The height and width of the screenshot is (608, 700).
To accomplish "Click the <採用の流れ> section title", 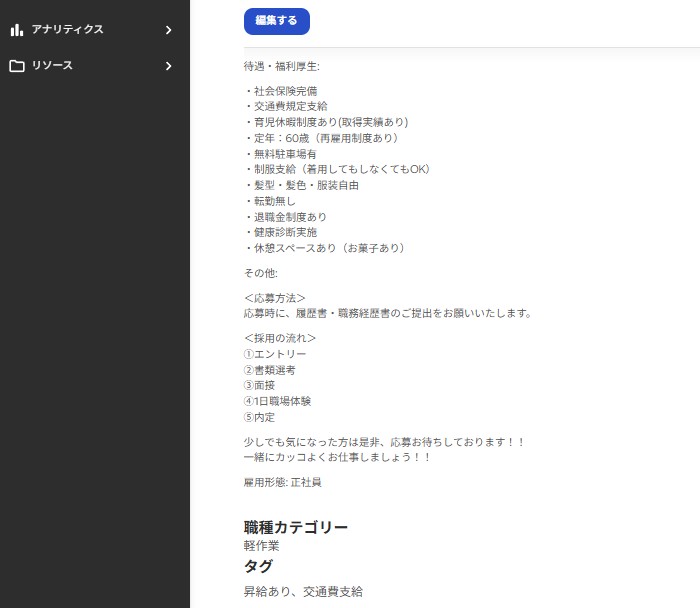I will pyautogui.click(x=279, y=338).
